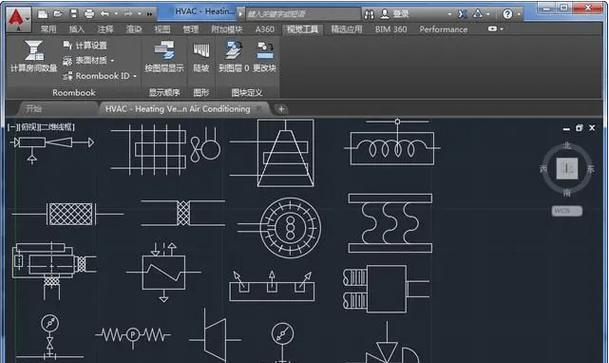The width and height of the screenshot is (609, 363).
Task: Expand the Help question mark dropdown arrow
Action: click(x=519, y=14)
